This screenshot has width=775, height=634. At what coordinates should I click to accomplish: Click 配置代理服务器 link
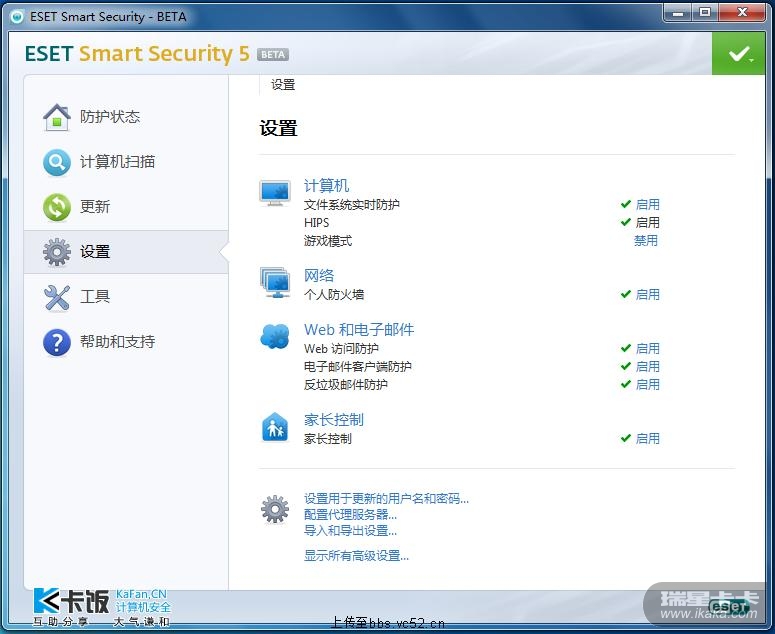coord(350,515)
